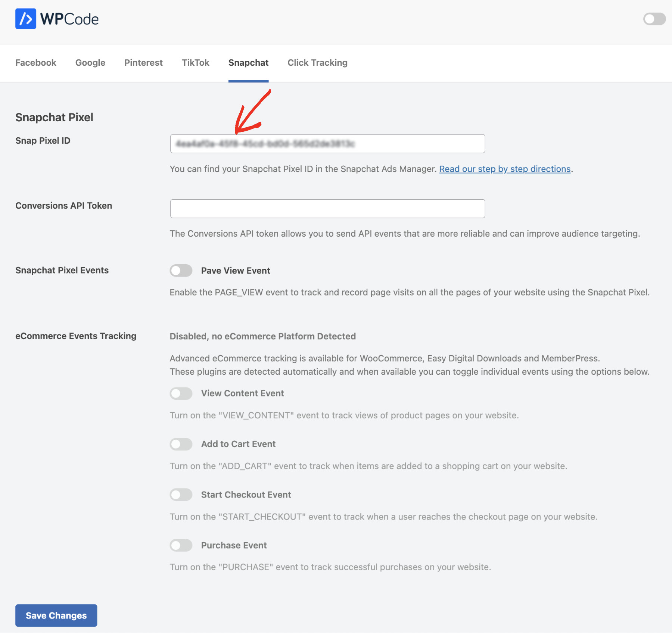Click the WPCode wordmark text
The height and width of the screenshot is (633, 672).
pos(69,19)
